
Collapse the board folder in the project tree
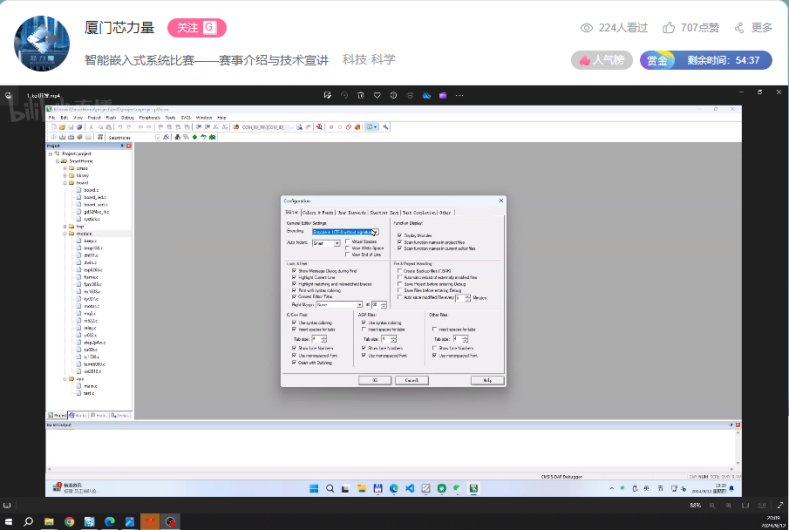click(x=65, y=183)
